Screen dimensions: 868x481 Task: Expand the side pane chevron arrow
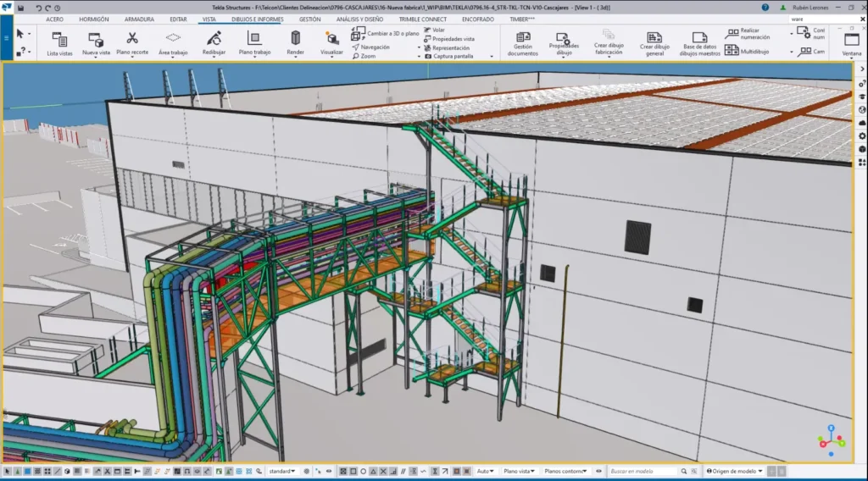pos(862,69)
